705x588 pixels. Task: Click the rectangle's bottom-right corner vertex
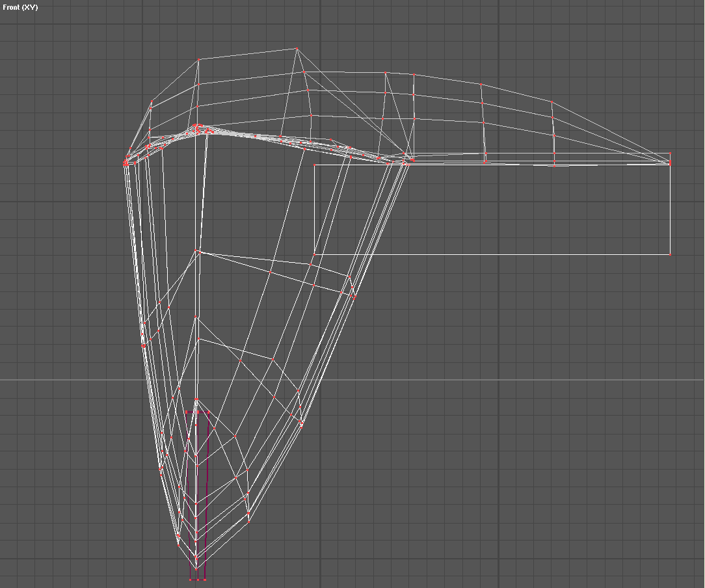click(670, 254)
